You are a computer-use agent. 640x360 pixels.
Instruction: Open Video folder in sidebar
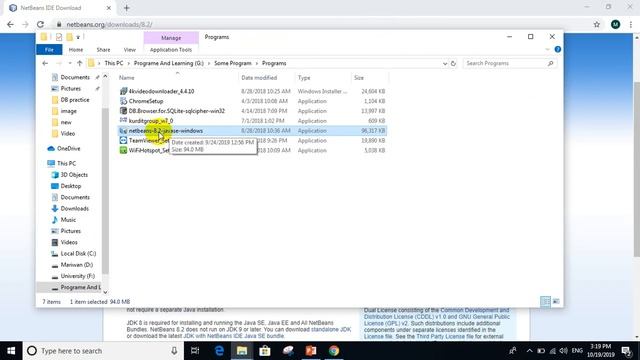pyautogui.click(x=68, y=133)
